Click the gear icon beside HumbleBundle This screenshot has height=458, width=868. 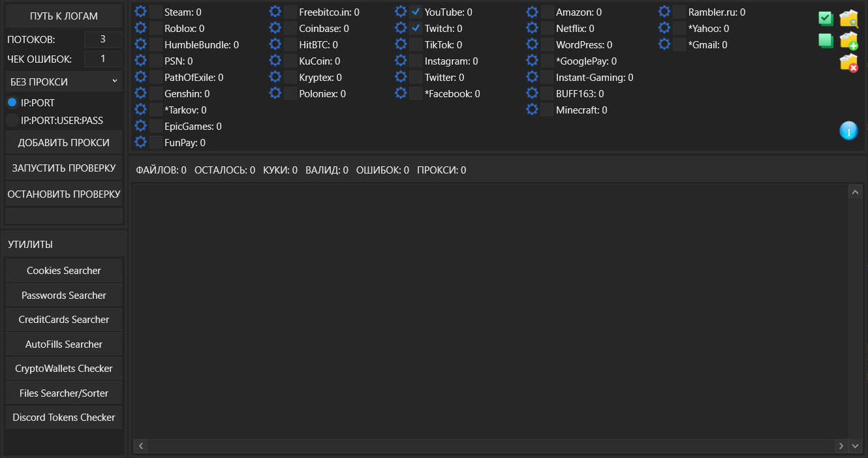[140, 44]
